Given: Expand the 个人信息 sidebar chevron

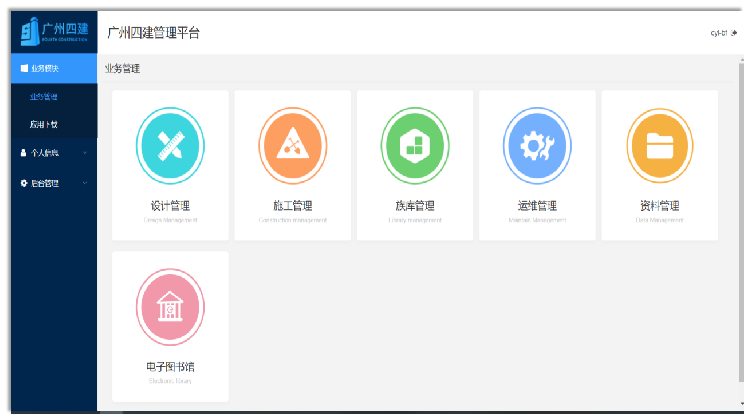Looking at the screenshot, I should 85,153.
